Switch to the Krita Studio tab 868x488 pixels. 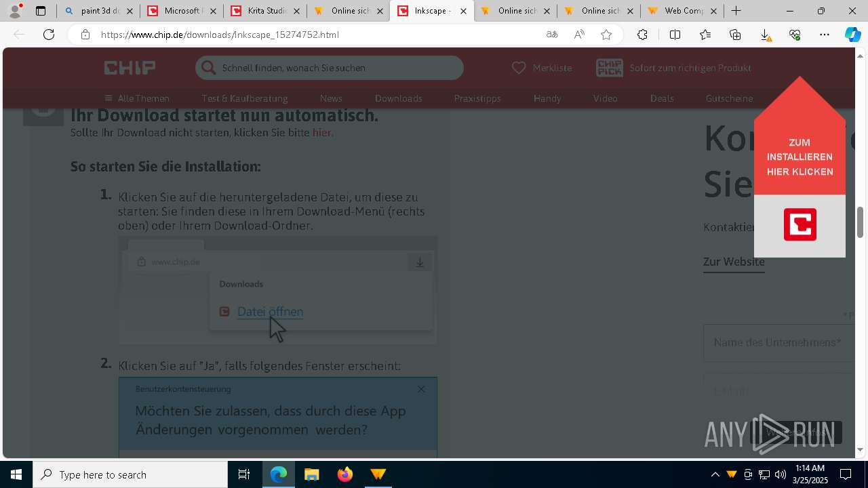265,11
